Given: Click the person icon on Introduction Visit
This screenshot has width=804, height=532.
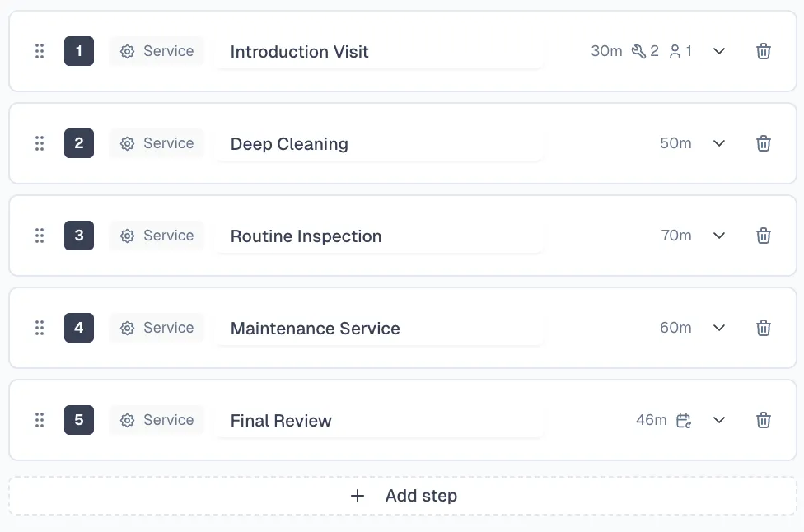Looking at the screenshot, I should (675, 51).
